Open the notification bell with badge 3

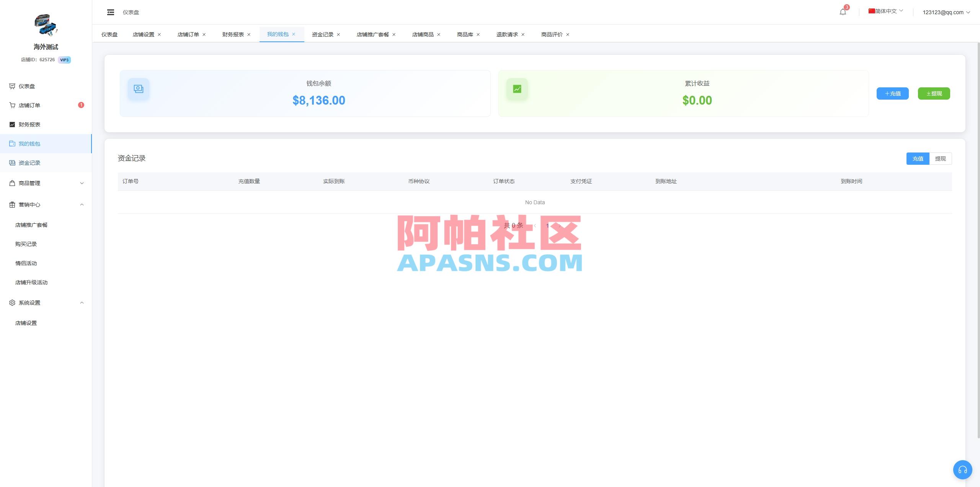pyautogui.click(x=842, y=11)
